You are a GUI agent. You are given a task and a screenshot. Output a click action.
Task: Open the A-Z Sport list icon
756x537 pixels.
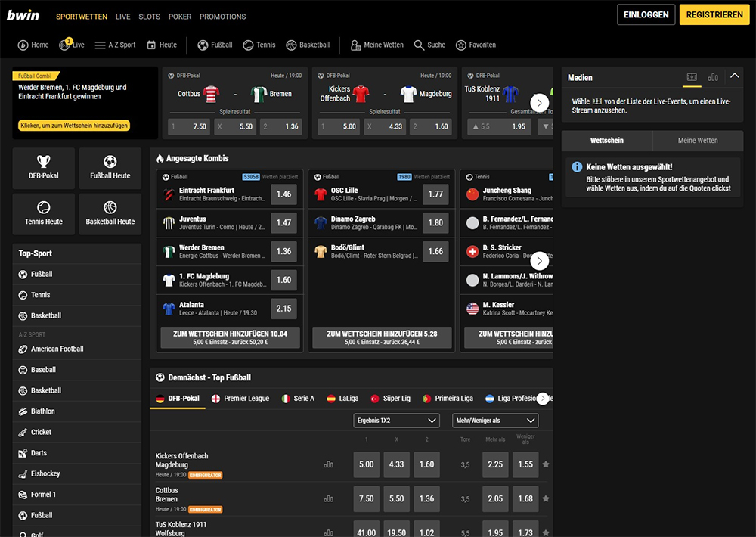(100, 45)
